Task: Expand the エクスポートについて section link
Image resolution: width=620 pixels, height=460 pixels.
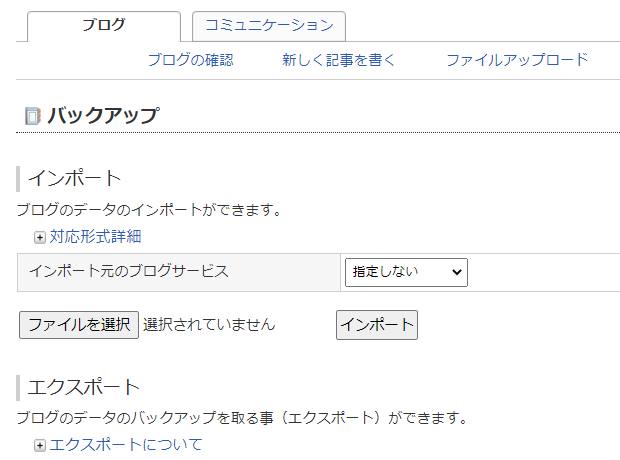Action: pos(126,445)
